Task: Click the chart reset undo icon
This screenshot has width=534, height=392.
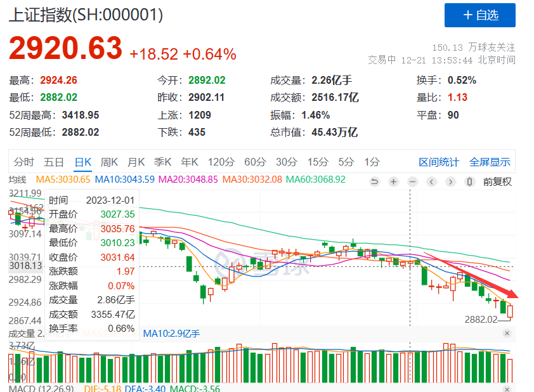Action: (x=374, y=181)
